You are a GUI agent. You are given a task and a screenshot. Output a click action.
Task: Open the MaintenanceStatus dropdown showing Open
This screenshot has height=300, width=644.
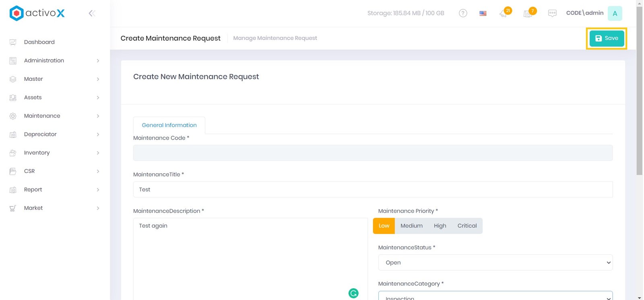(x=495, y=263)
